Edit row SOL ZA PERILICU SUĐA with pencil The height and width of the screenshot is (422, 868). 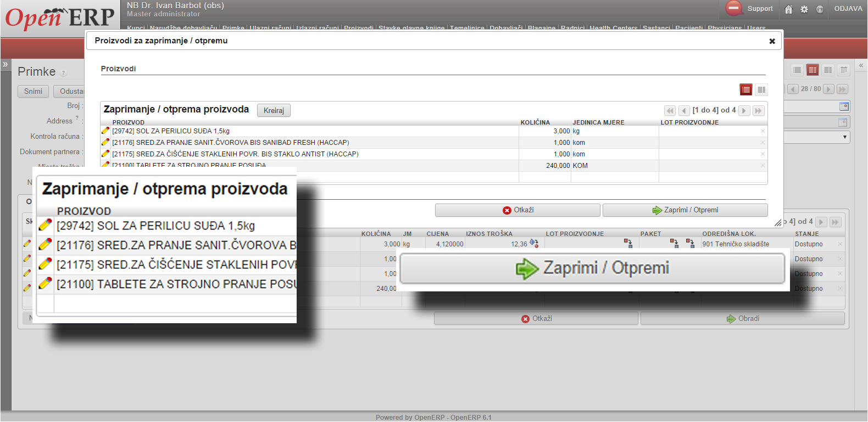pyautogui.click(x=105, y=131)
